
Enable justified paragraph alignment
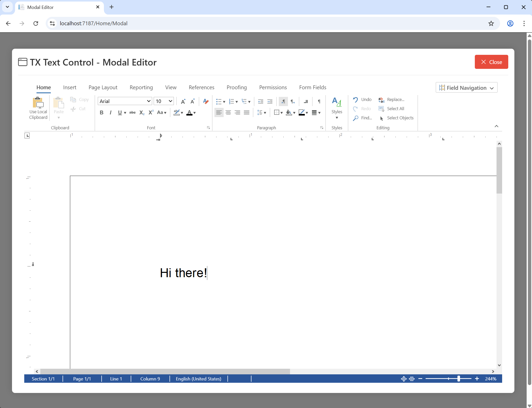pyautogui.click(x=246, y=112)
